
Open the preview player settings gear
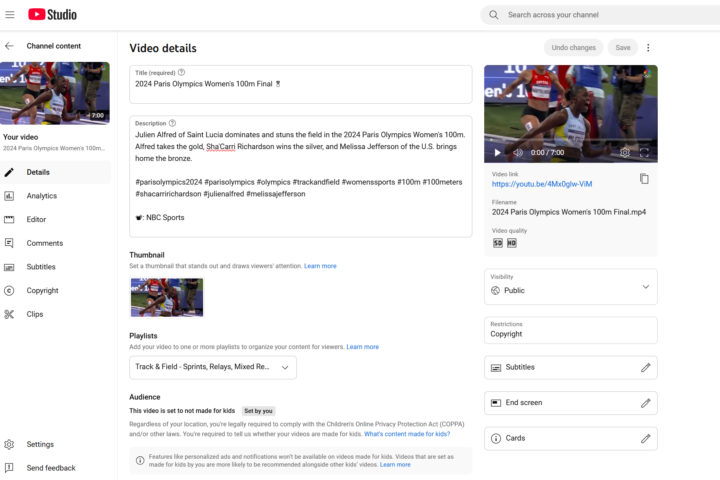(x=625, y=153)
